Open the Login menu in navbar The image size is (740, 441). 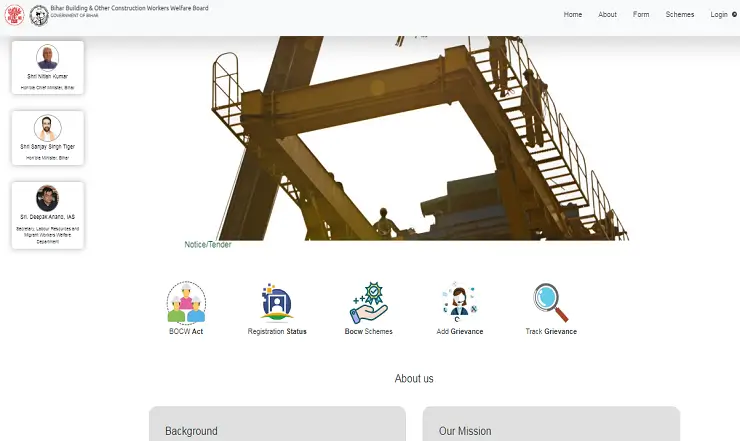719,15
